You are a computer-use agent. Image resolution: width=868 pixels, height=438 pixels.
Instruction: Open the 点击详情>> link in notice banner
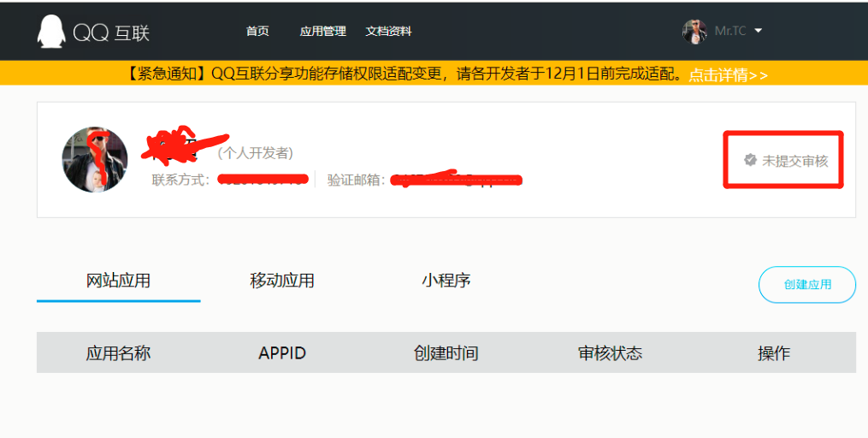(729, 74)
